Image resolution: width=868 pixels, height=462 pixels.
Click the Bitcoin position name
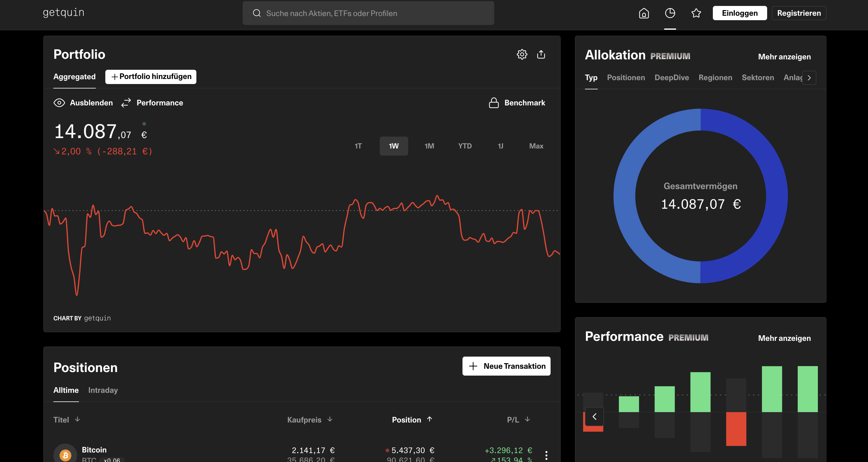[x=94, y=450]
